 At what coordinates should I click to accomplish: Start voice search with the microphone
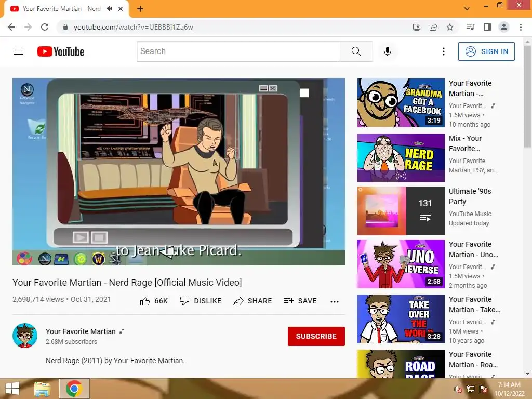(x=387, y=51)
